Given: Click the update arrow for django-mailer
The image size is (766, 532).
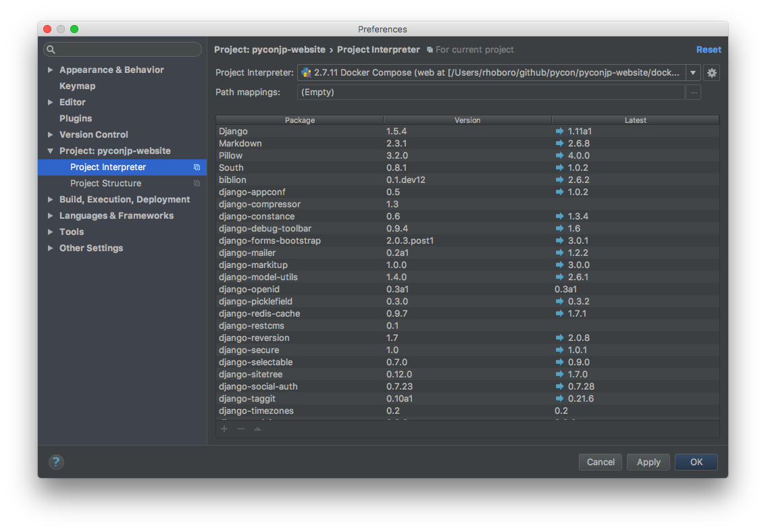Looking at the screenshot, I should pyautogui.click(x=559, y=252).
